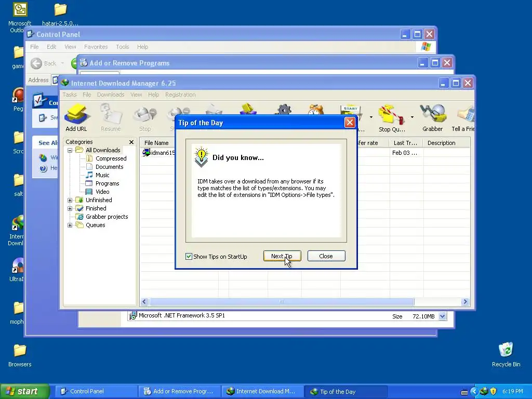Click the Resume toolbar icon
This screenshot has height=399, width=532.
(x=111, y=118)
